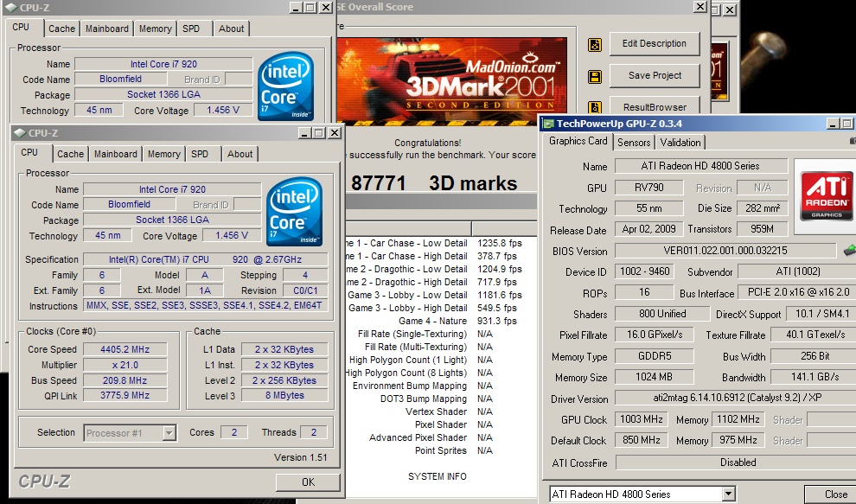This screenshot has height=504, width=856.
Task: Switch to Mainboard tab in back CPU-Z window
Action: 107,29
